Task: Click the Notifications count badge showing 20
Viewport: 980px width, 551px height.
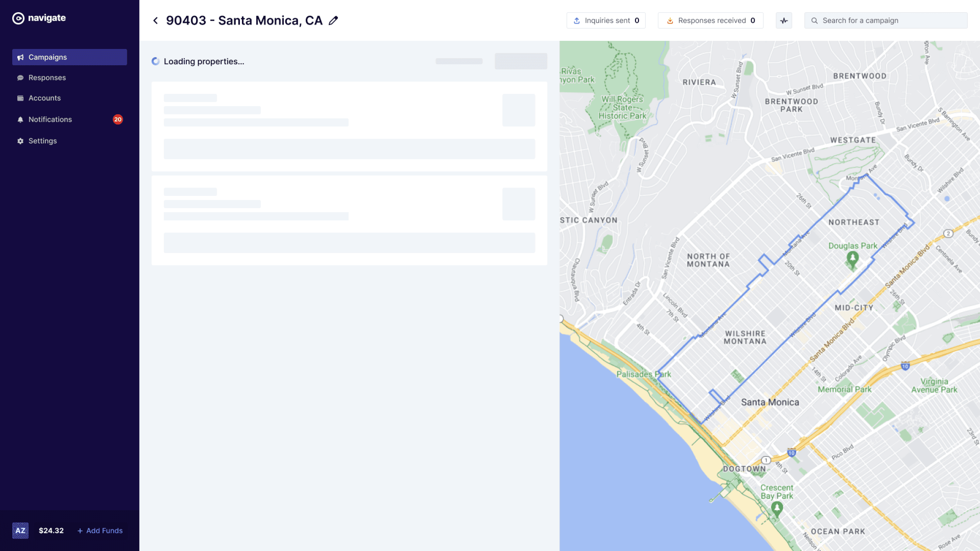Action: [117, 119]
